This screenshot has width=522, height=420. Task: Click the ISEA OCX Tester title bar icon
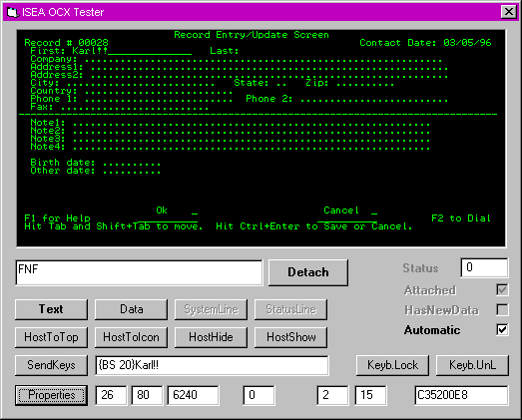tap(12, 12)
